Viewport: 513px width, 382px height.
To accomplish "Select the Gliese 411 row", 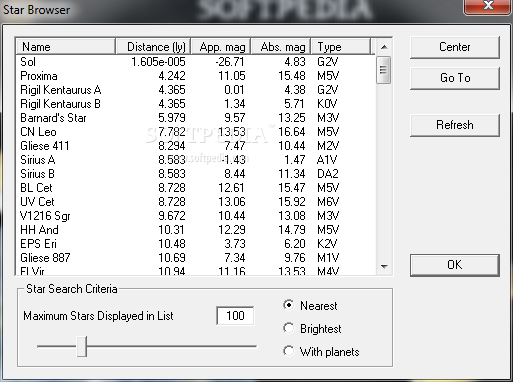I will coord(196,146).
